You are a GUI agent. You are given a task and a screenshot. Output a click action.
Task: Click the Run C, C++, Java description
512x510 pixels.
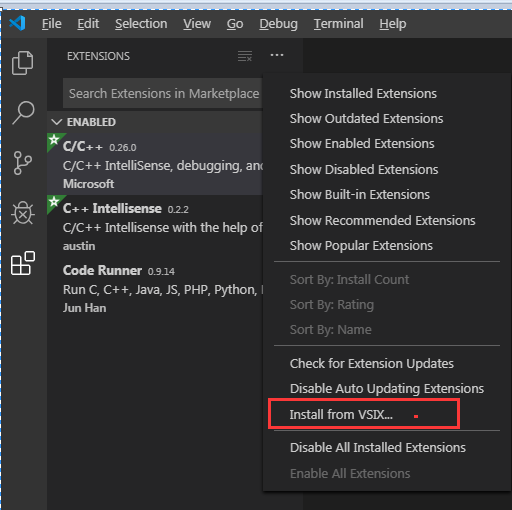click(x=163, y=290)
